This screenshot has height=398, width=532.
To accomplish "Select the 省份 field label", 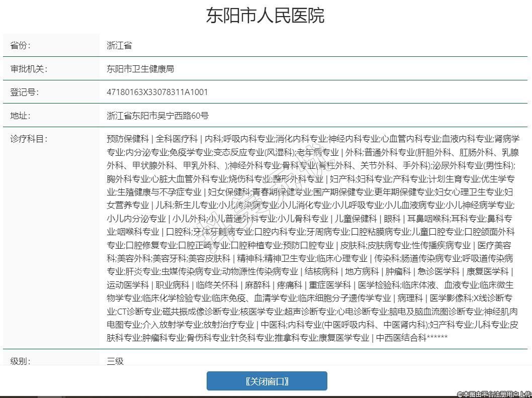I will click(20, 45).
